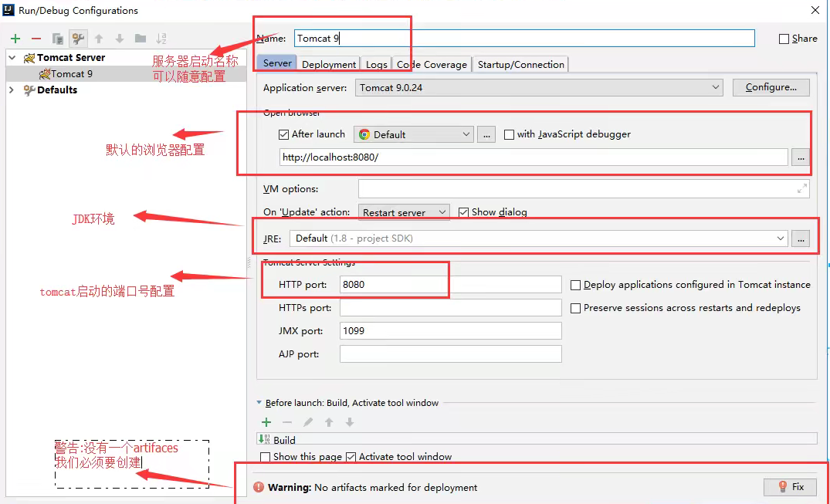
Task: Expand VM options field icon
Action: [802, 188]
